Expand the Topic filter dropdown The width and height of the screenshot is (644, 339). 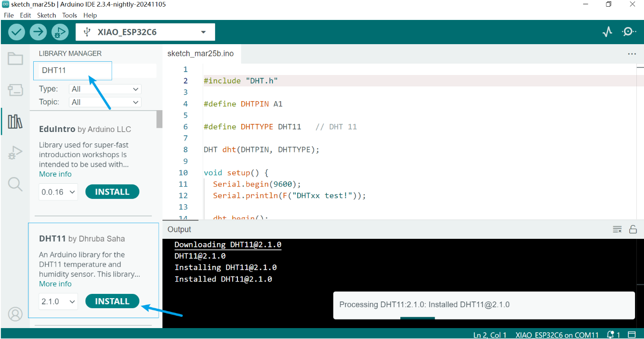tap(105, 102)
